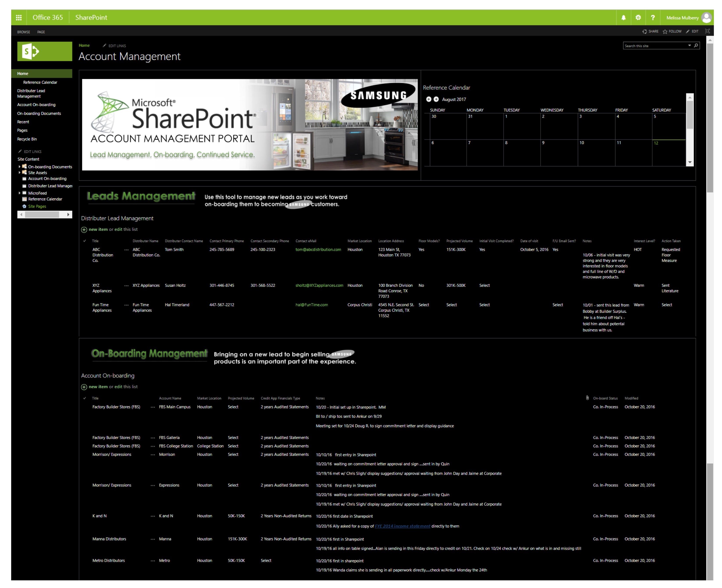Screen dimensions: 722x588
Task: Expand Site Assets tree node
Action: coord(20,173)
